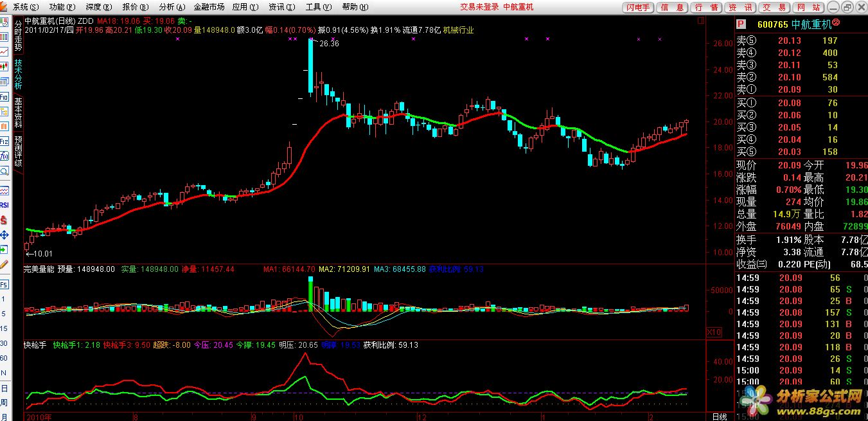Click the F5 icon in left toolbar

tap(4, 284)
